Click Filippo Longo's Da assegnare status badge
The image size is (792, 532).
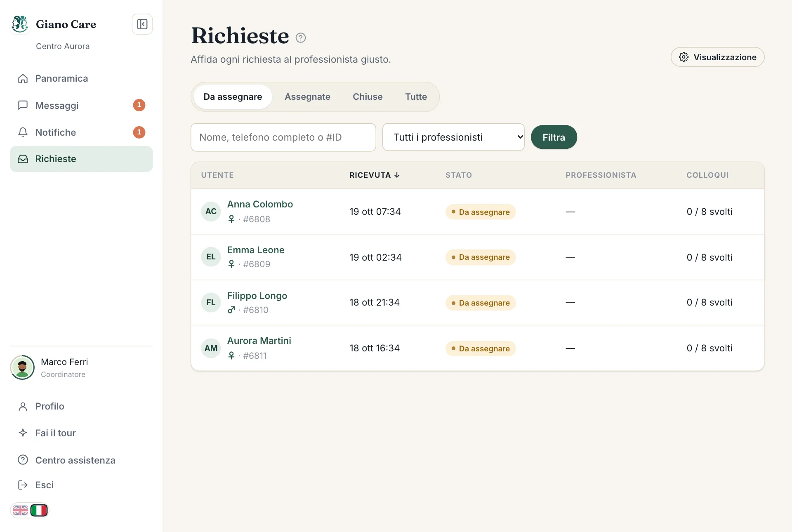(x=481, y=303)
